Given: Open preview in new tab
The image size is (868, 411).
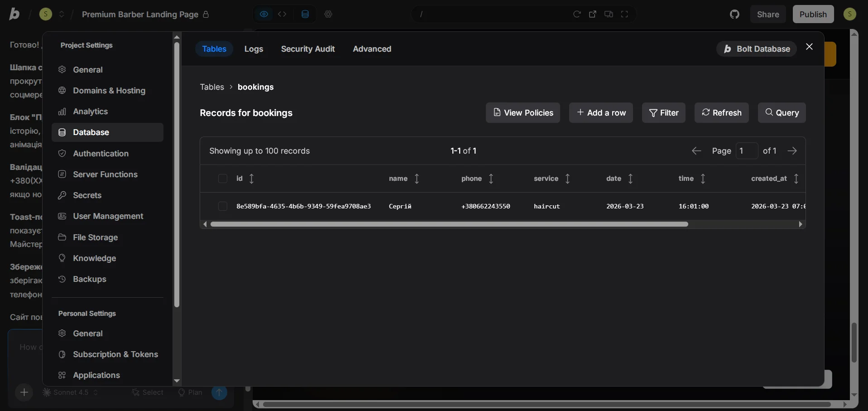Looking at the screenshot, I should (593, 14).
